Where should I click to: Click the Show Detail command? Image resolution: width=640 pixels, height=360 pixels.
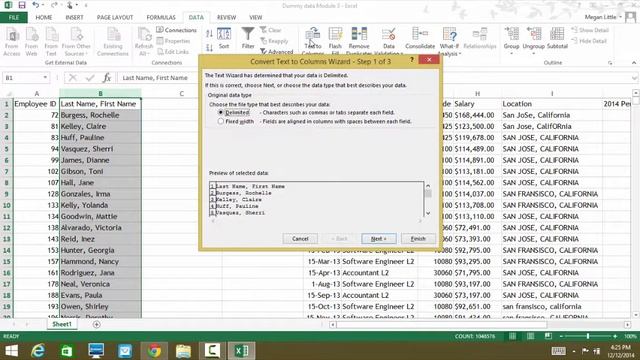(x=590, y=30)
